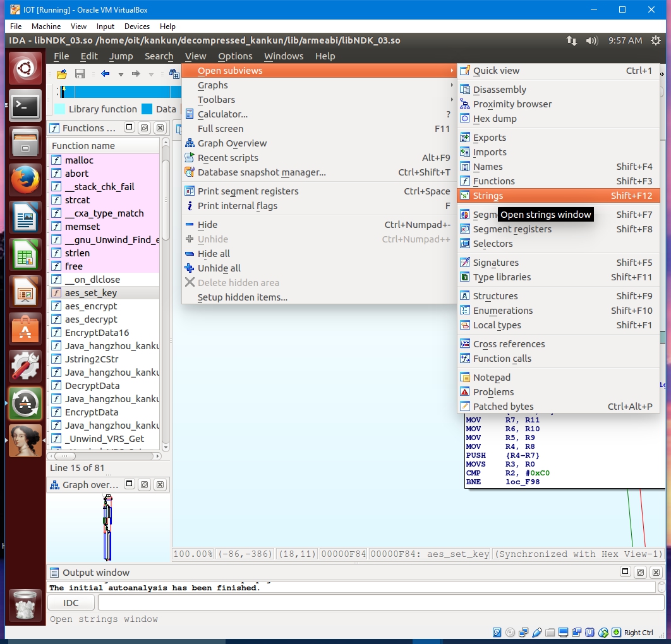Click the Segment registers icon
The image size is (671, 644).
click(x=465, y=229)
